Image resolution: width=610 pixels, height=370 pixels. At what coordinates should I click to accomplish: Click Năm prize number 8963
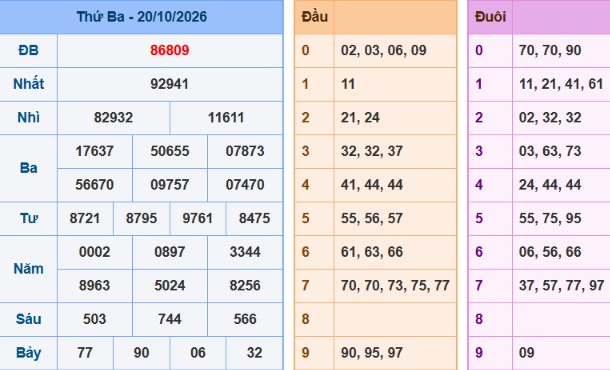pyautogui.click(x=95, y=285)
